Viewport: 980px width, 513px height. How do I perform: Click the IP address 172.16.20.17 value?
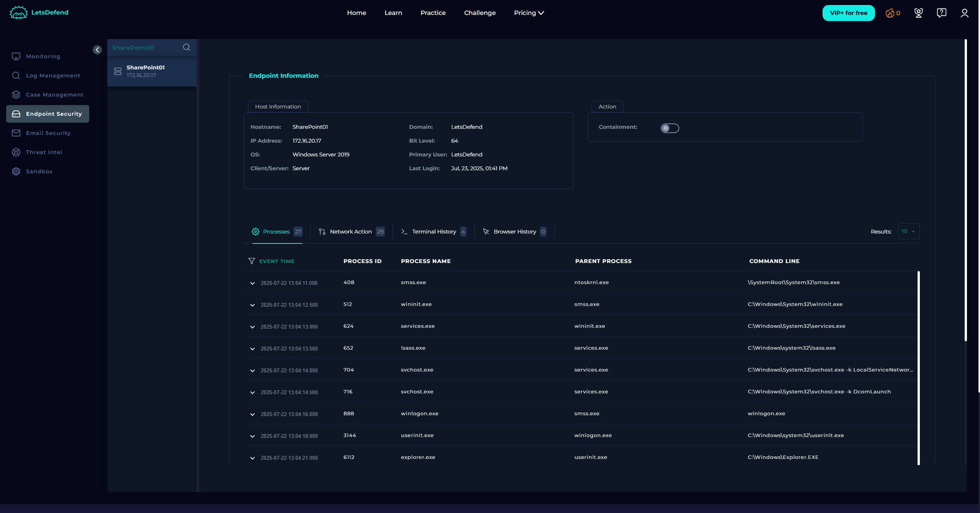tap(307, 141)
